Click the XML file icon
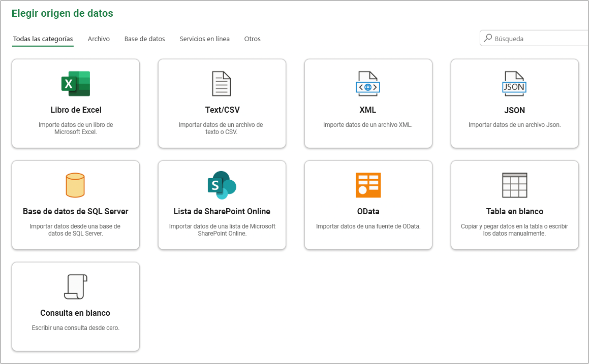Image resolution: width=589 pixels, height=364 pixels. point(368,84)
